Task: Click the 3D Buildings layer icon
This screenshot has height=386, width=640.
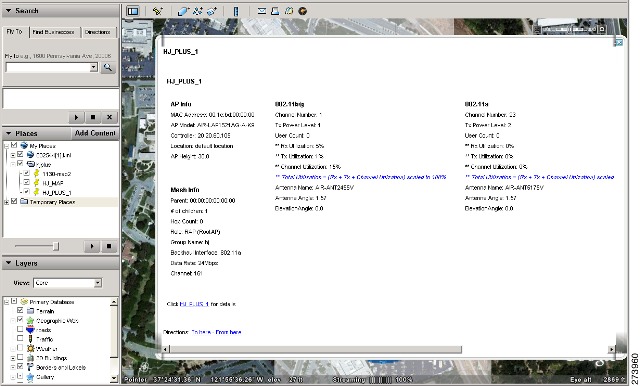Action: click(30, 358)
